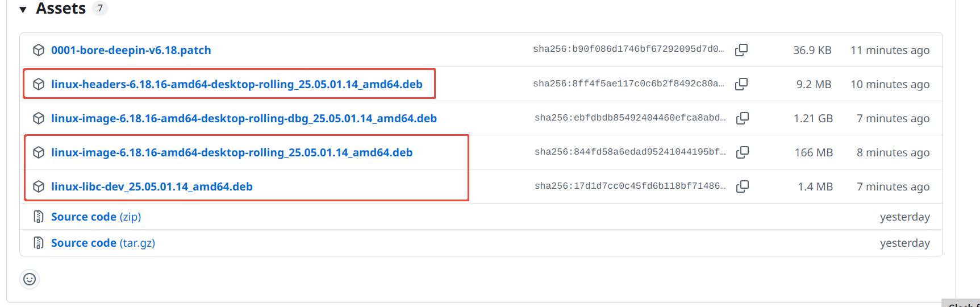The width and height of the screenshot is (980, 307).
Task: Copy SHA256 of linux-image dbg deb
Action: [742, 118]
